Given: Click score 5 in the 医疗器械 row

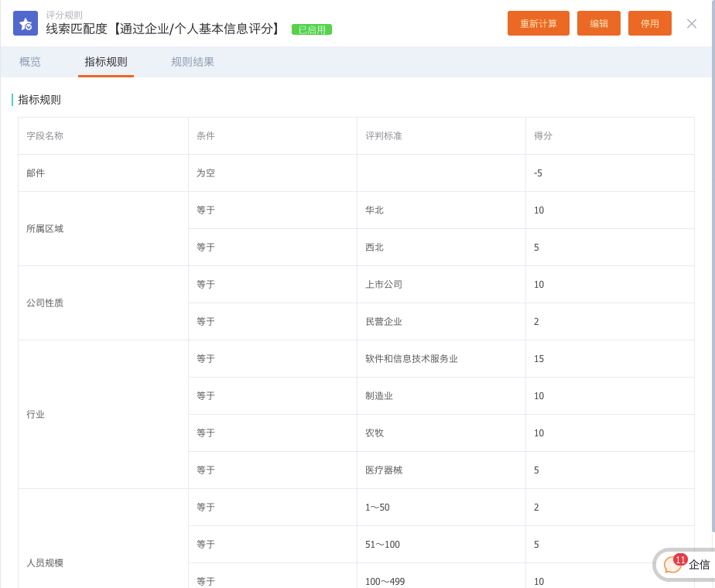Looking at the screenshot, I should click(x=610, y=470).
